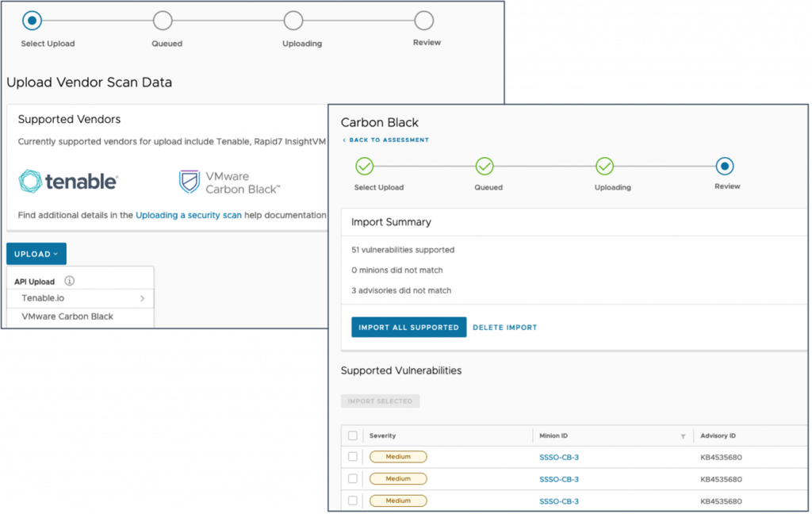Screen dimensions: 812x514
Task: Open the Uploading a security scan link
Action: click(x=189, y=215)
